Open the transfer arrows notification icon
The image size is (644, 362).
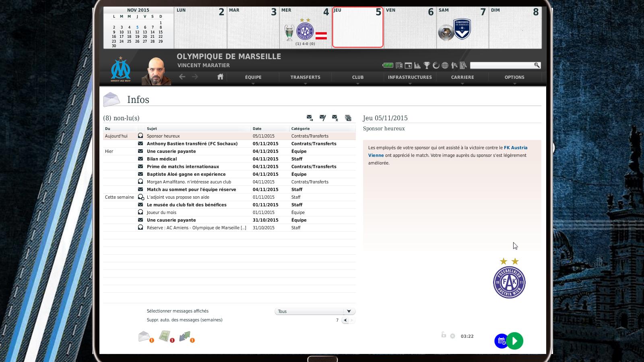click(x=186, y=337)
